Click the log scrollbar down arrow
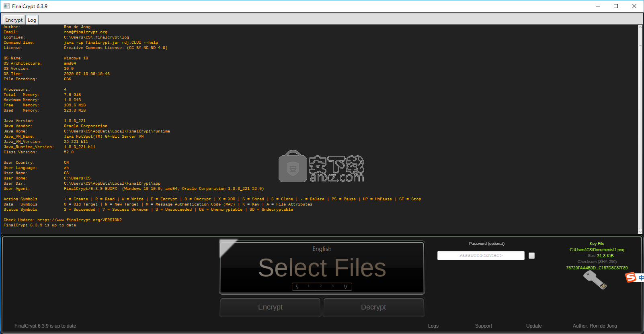This screenshot has width=644, height=334. (640, 232)
